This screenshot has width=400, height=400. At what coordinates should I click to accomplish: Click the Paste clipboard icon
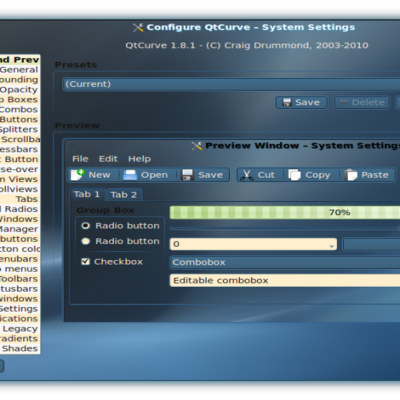click(x=351, y=175)
